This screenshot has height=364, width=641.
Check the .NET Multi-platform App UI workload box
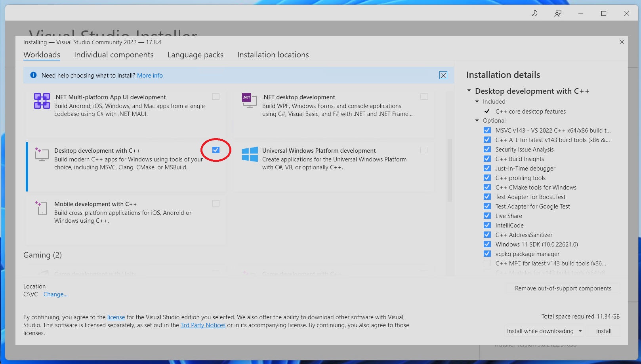tap(216, 97)
